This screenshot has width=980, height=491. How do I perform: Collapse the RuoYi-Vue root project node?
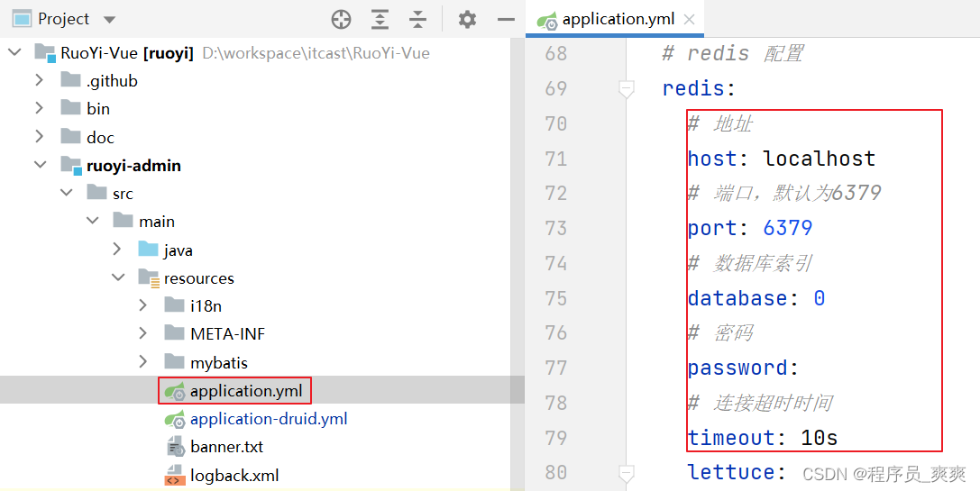tap(14, 52)
